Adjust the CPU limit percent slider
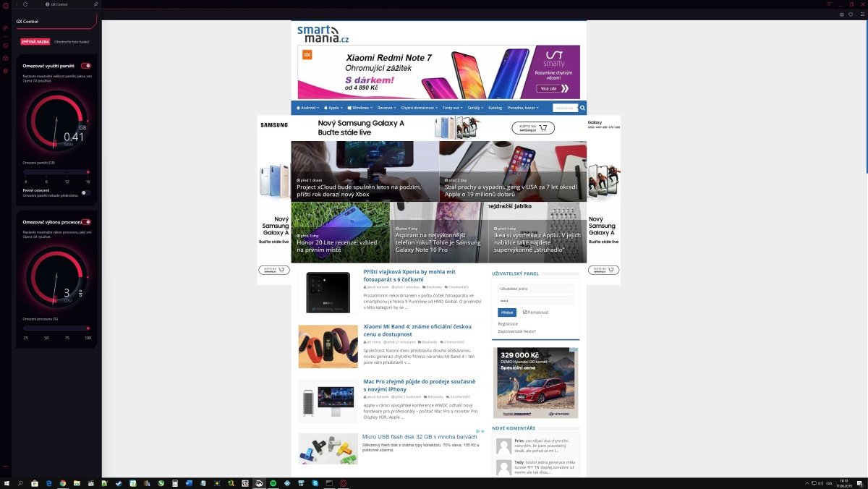Image resolution: width=868 pixels, height=489 pixels. [56, 328]
